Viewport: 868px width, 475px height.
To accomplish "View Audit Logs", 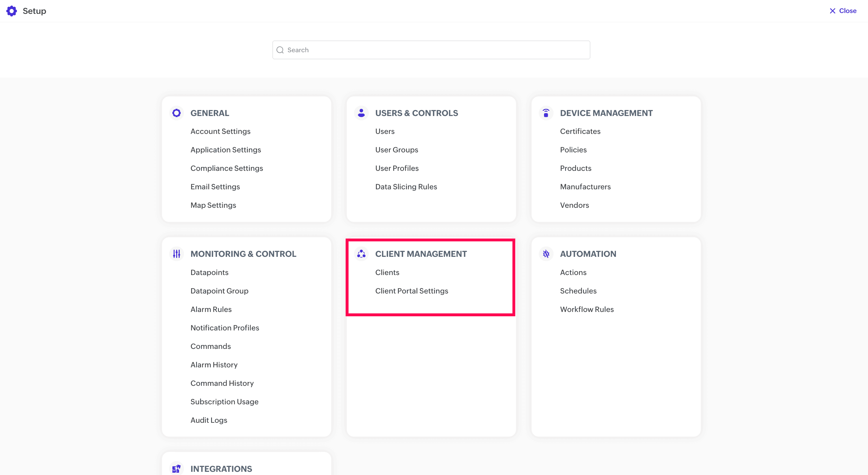I will pos(208,420).
